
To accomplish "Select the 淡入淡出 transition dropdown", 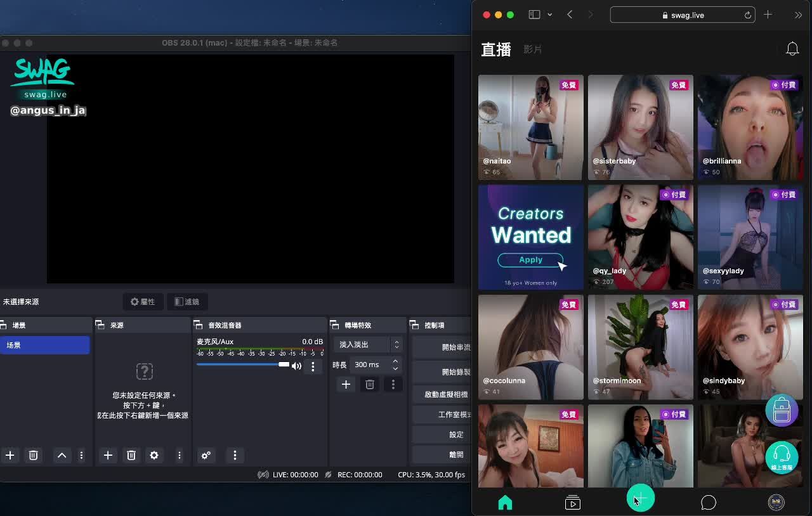I will (x=368, y=344).
